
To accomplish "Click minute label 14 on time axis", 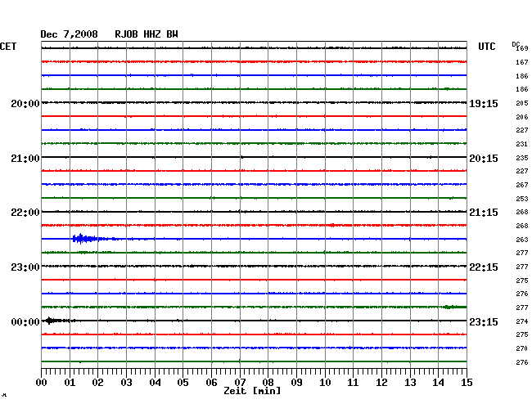I will 438,382.
